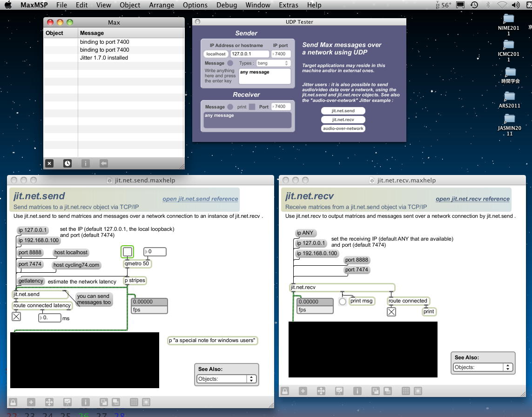Open Debug menu

(x=227, y=5)
